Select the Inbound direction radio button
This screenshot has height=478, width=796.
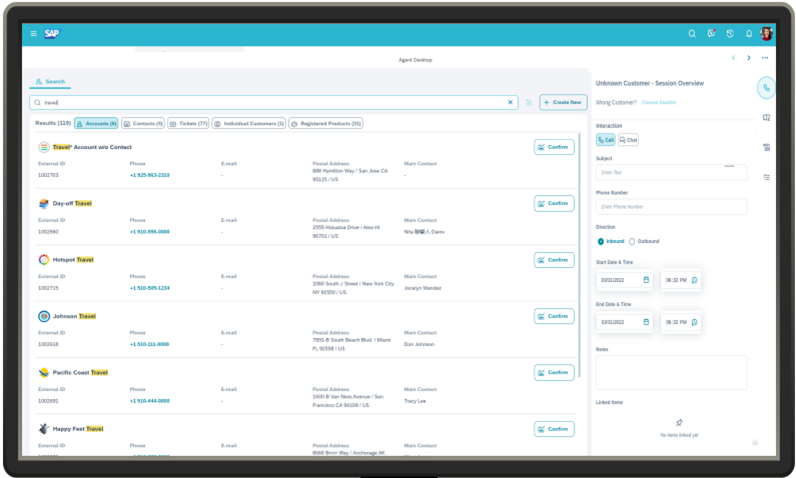coord(601,242)
